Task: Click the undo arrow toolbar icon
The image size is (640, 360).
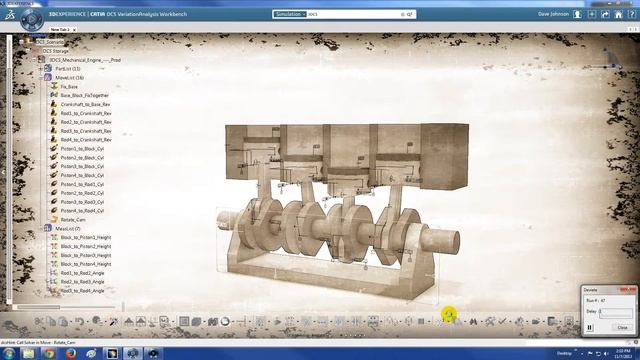Action: [79, 322]
